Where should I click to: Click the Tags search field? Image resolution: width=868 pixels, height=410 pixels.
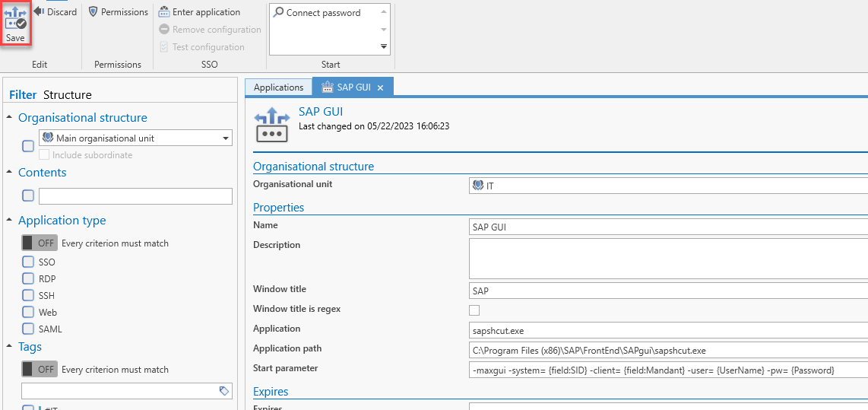127,391
